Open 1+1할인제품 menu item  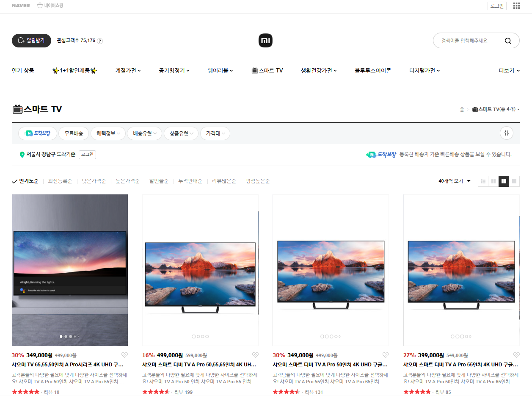pyautogui.click(x=74, y=71)
